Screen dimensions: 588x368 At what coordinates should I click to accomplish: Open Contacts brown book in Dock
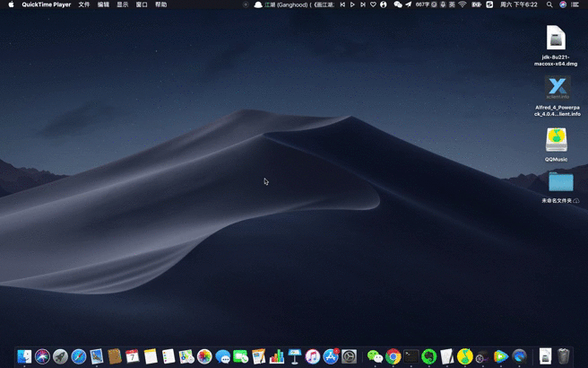(x=115, y=356)
